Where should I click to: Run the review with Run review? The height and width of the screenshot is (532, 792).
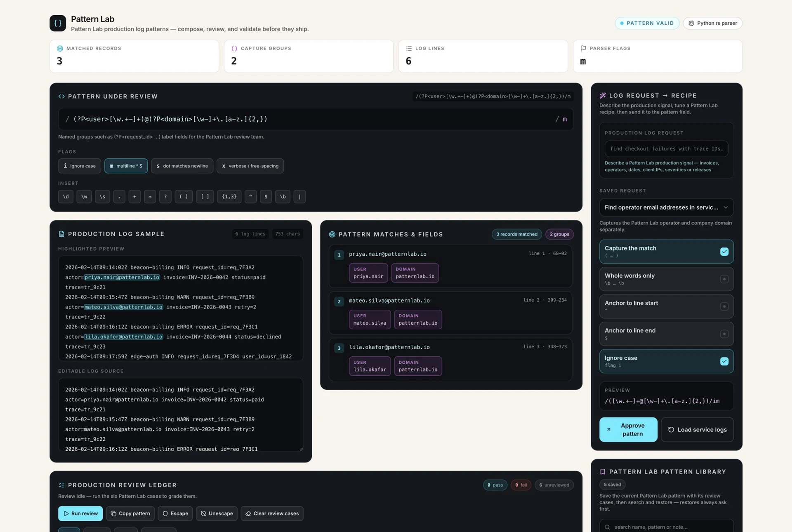(x=80, y=513)
